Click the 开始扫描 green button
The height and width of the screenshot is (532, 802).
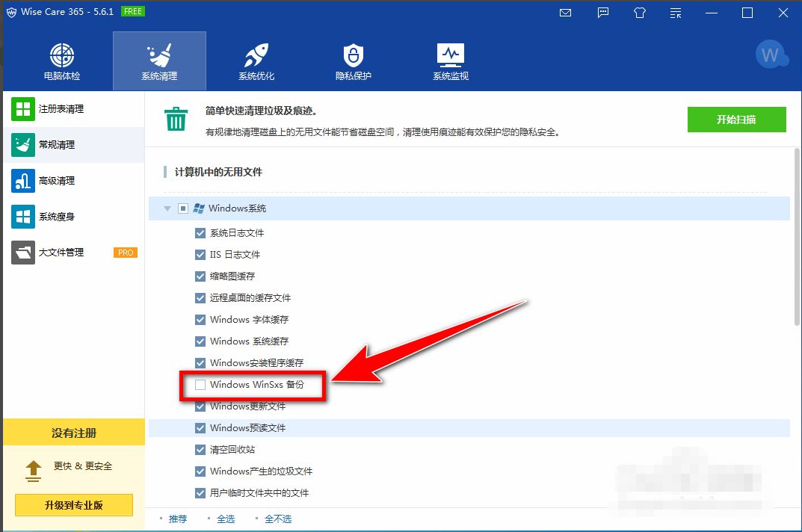[x=736, y=120]
